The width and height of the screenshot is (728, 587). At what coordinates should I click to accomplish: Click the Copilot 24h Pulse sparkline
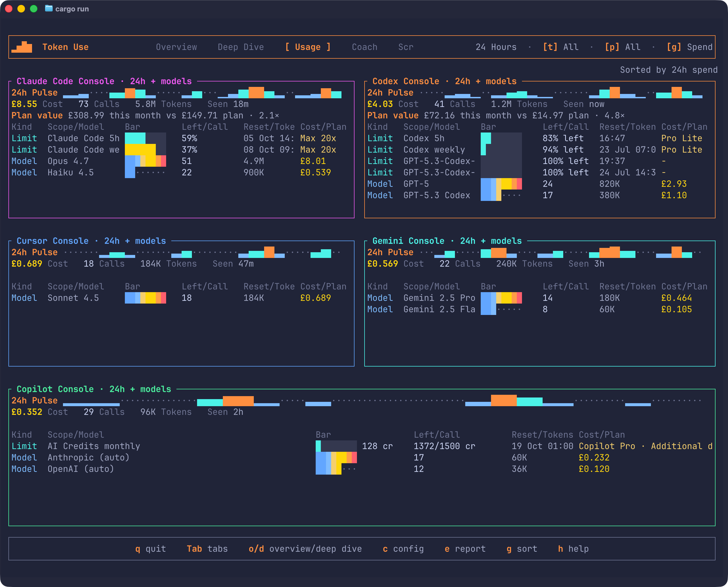382,400
